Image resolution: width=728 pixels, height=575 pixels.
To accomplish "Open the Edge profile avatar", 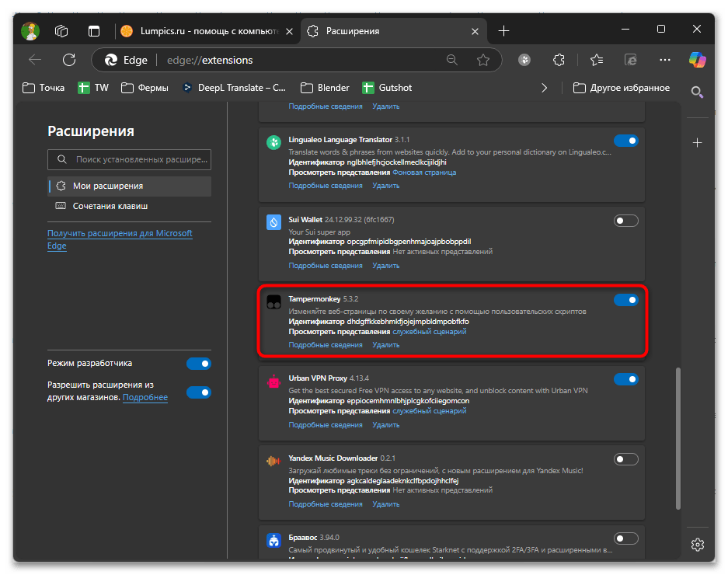I will 30,31.
